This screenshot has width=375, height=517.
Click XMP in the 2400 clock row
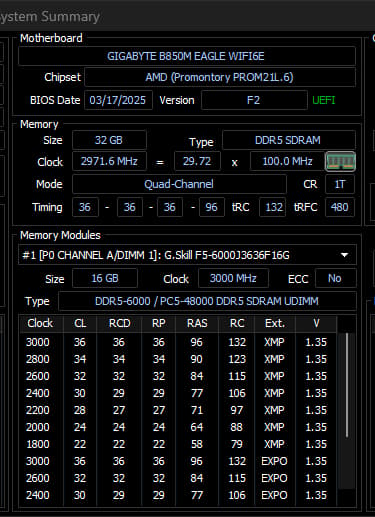coord(274,393)
